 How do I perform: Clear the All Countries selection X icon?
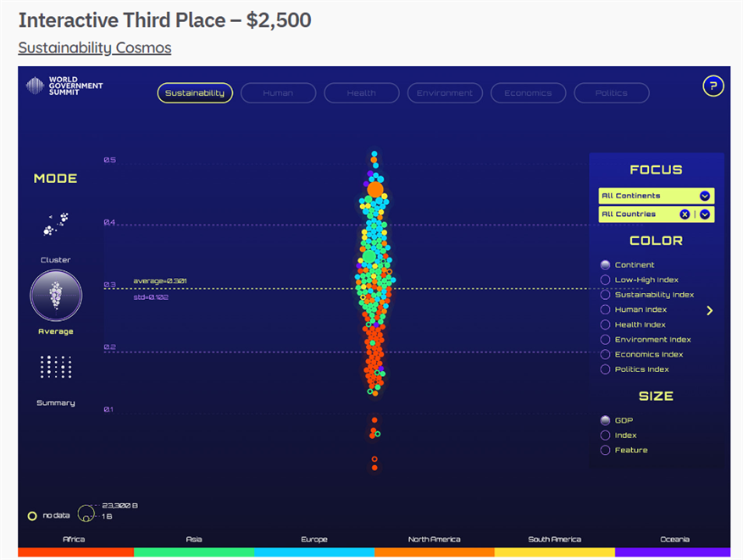point(685,214)
